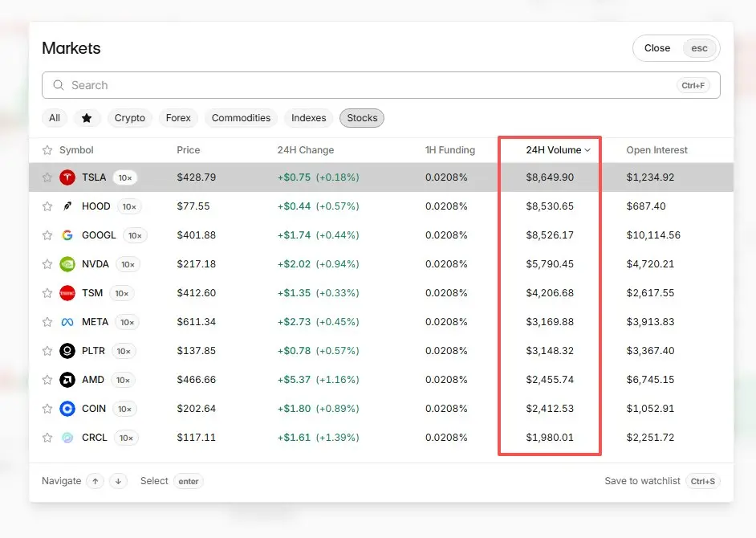Click META price $611.34
Viewport: 756px width, 538px height.
pos(197,322)
